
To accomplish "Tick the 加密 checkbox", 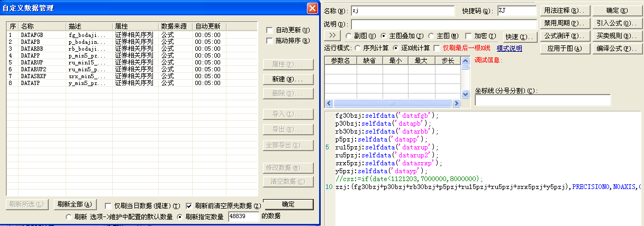I will coord(468,36).
